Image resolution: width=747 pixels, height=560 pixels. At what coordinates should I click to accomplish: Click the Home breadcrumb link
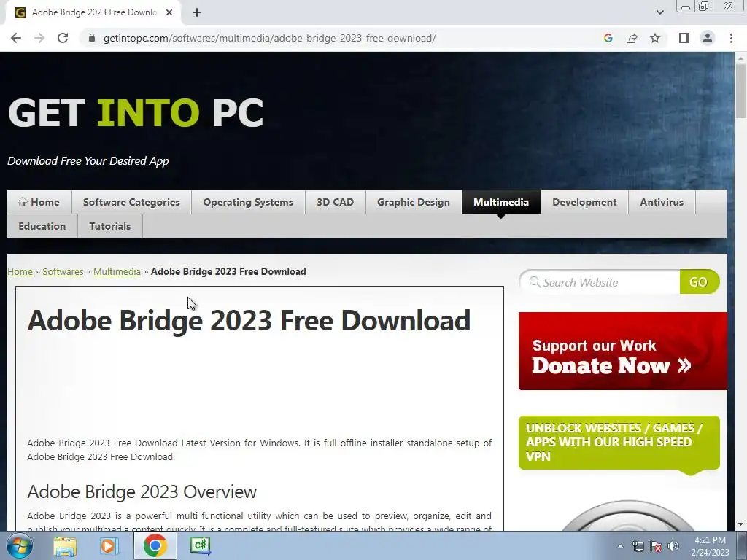coord(20,271)
